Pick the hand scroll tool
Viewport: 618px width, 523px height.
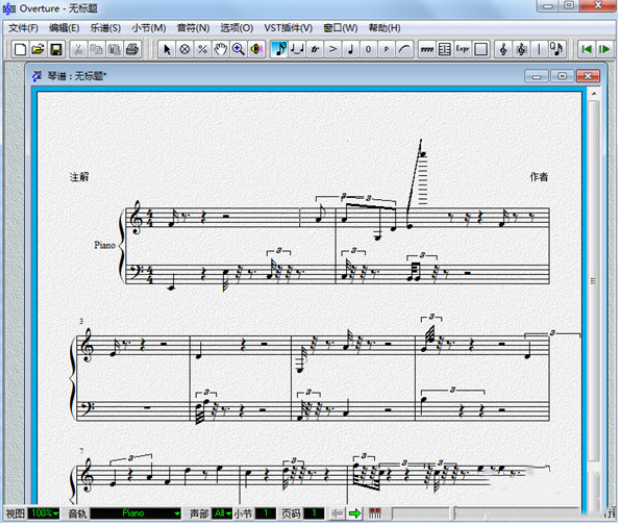pyautogui.click(x=220, y=48)
